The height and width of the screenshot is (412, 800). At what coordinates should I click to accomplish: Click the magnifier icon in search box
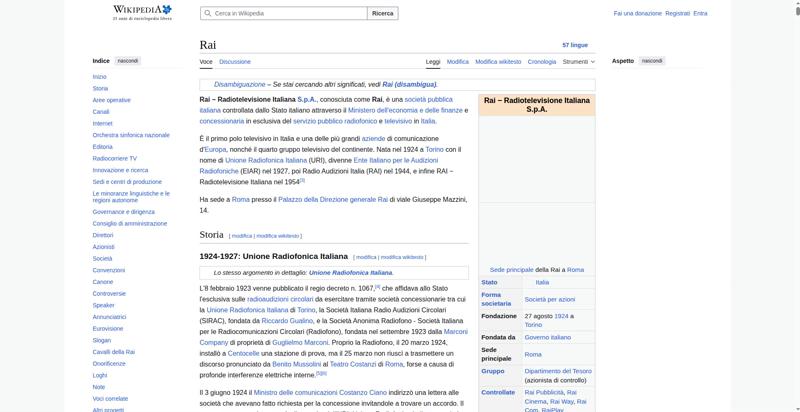pyautogui.click(x=206, y=14)
